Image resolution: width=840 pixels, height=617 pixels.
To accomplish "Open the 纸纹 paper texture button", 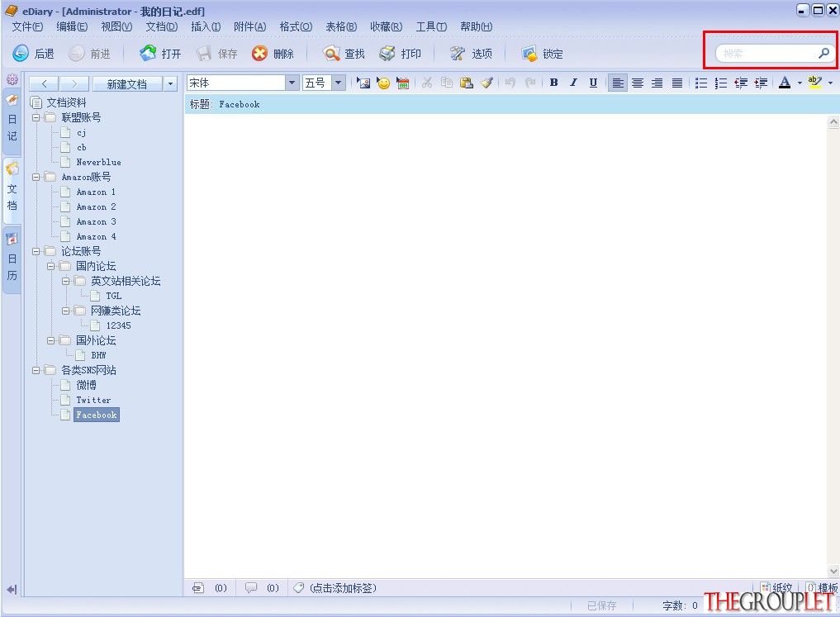I will tap(776, 588).
